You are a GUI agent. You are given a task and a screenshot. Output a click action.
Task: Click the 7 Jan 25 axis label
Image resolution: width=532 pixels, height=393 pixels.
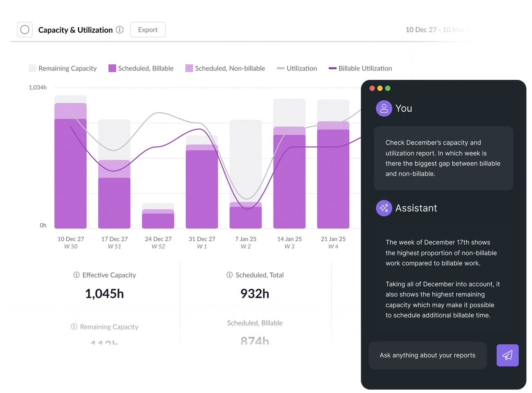click(x=246, y=239)
